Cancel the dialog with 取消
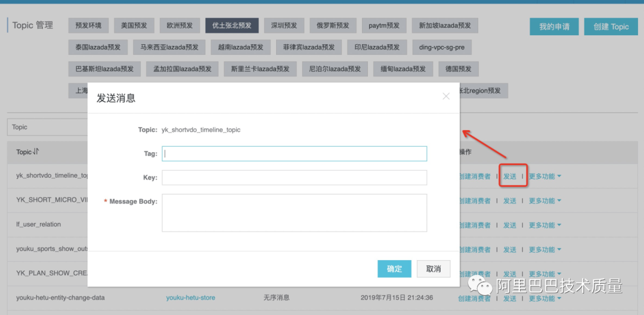This screenshot has width=644, height=315. click(434, 269)
